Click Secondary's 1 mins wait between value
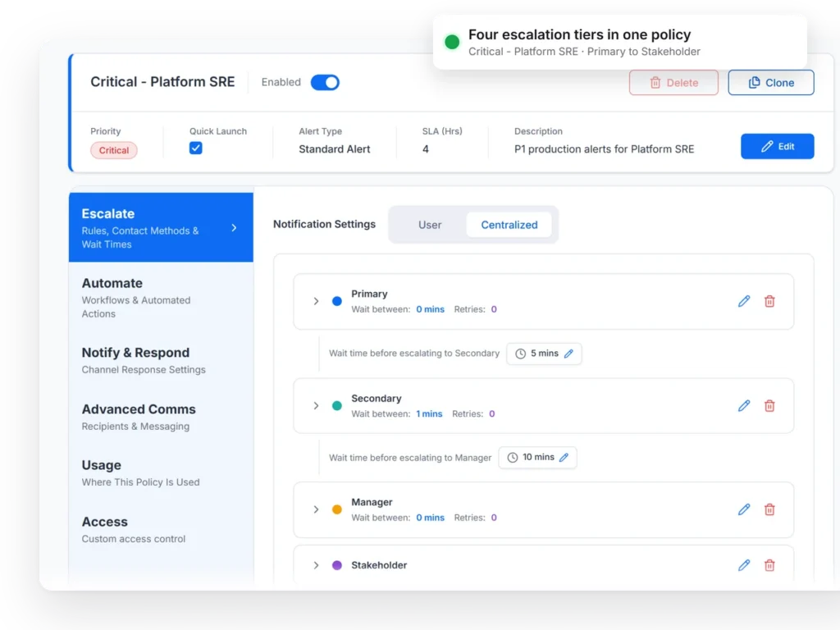Screen dimensions: 840x630 pos(429,413)
